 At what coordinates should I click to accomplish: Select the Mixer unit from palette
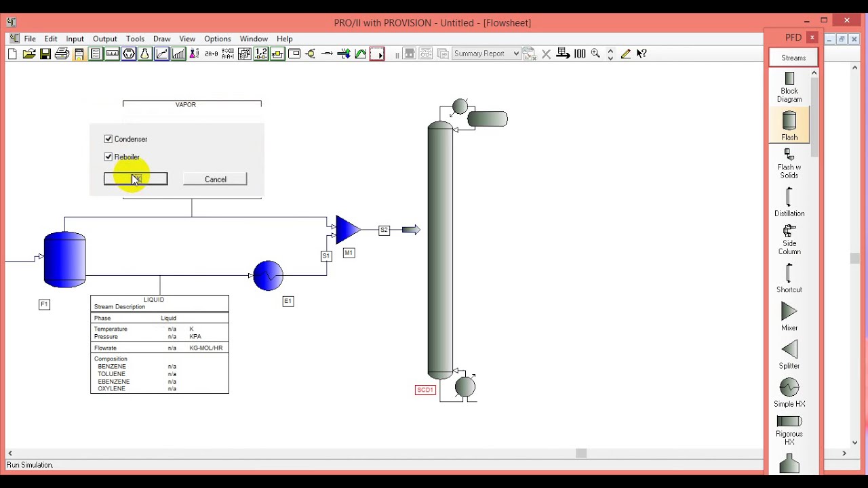[789, 316]
